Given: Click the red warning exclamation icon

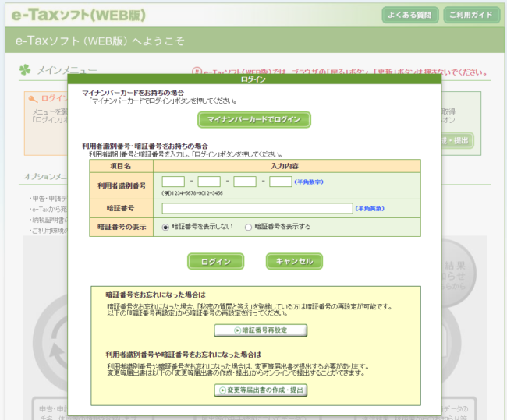Looking at the screenshot, I should point(197,72).
